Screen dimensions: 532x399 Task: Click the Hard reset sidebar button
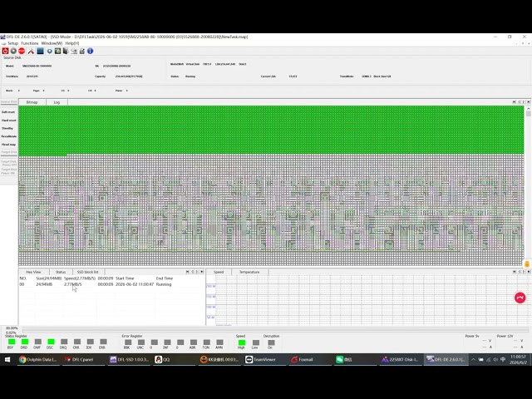(8, 120)
